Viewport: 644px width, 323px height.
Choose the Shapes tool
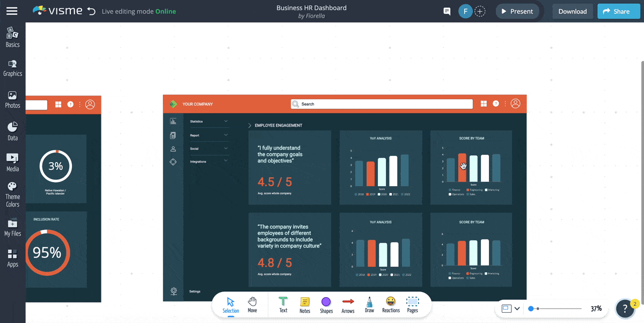[326, 305]
